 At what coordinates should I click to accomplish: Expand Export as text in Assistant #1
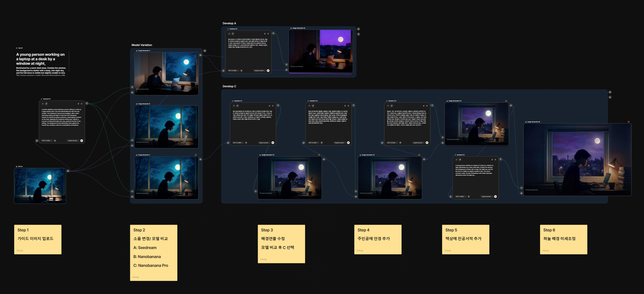click(73, 141)
